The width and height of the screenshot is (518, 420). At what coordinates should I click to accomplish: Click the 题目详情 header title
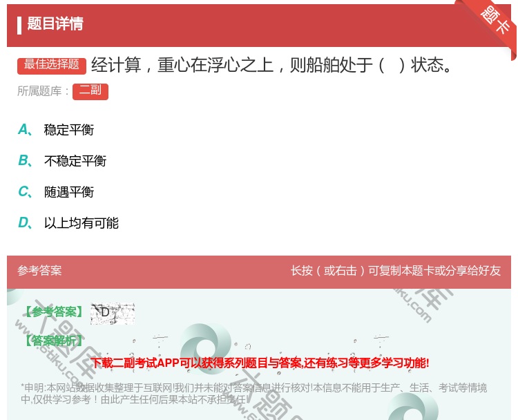click(x=55, y=23)
